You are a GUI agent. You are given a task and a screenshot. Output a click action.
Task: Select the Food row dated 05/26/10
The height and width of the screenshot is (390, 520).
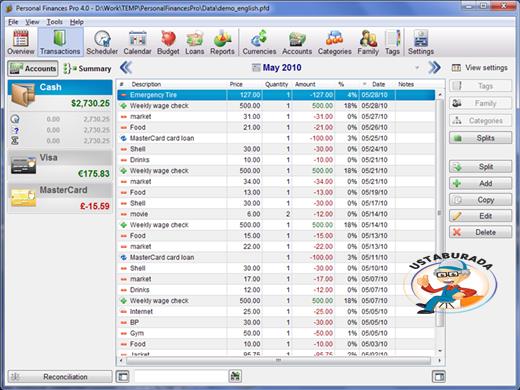(x=276, y=127)
